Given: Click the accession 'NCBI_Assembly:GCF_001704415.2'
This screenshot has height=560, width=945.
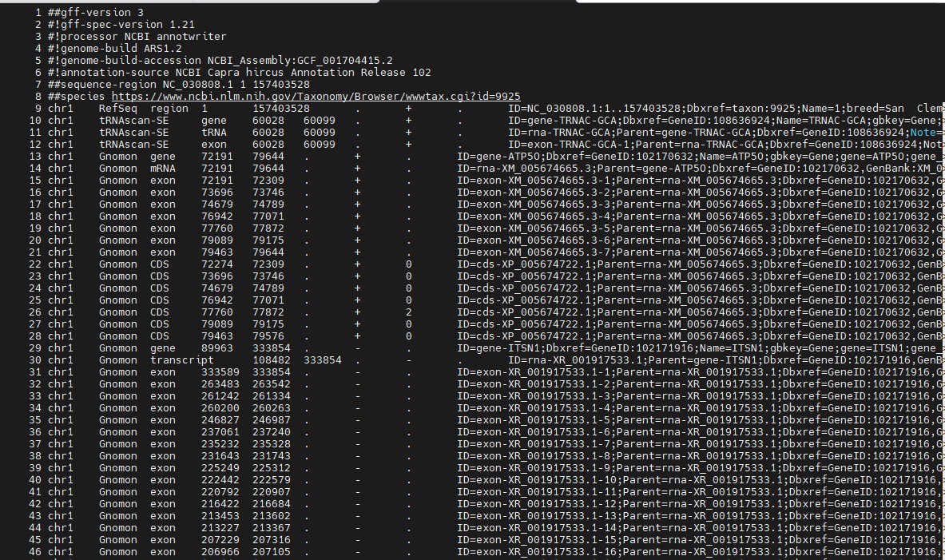Looking at the screenshot, I should click(300, 61).
